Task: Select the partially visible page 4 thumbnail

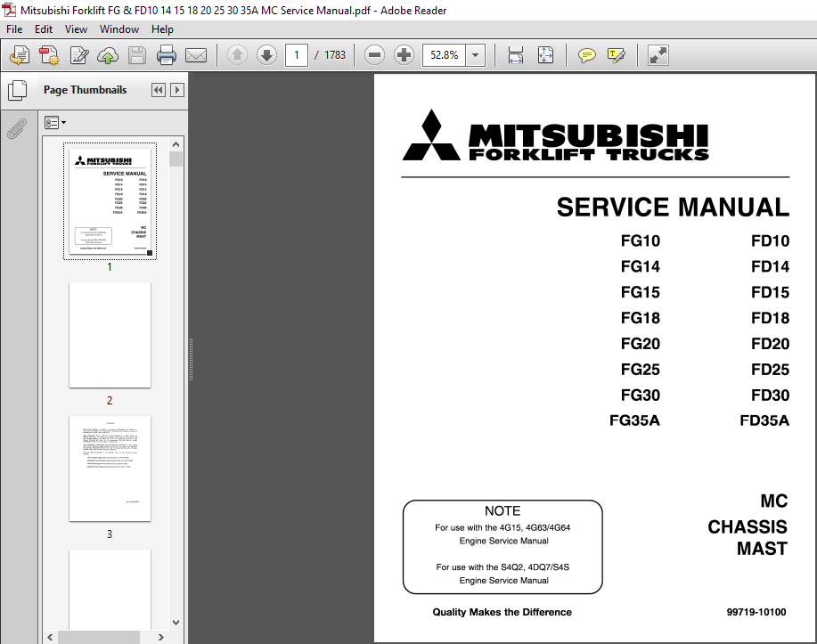Action: coord(110,590)
